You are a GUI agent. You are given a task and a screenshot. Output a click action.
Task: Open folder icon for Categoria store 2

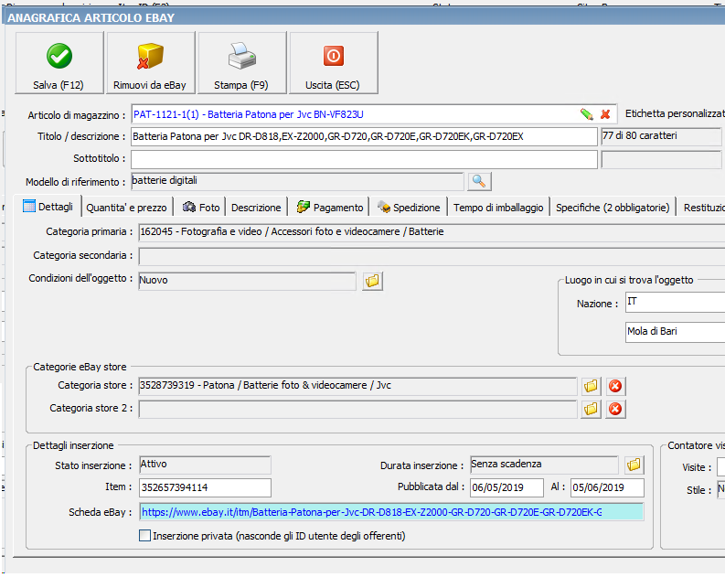[591, 409]
